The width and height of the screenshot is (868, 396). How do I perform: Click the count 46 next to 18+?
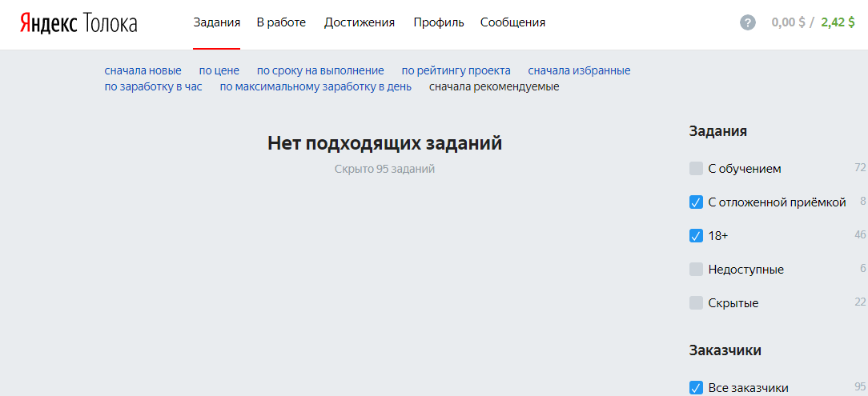coord(860,234)
